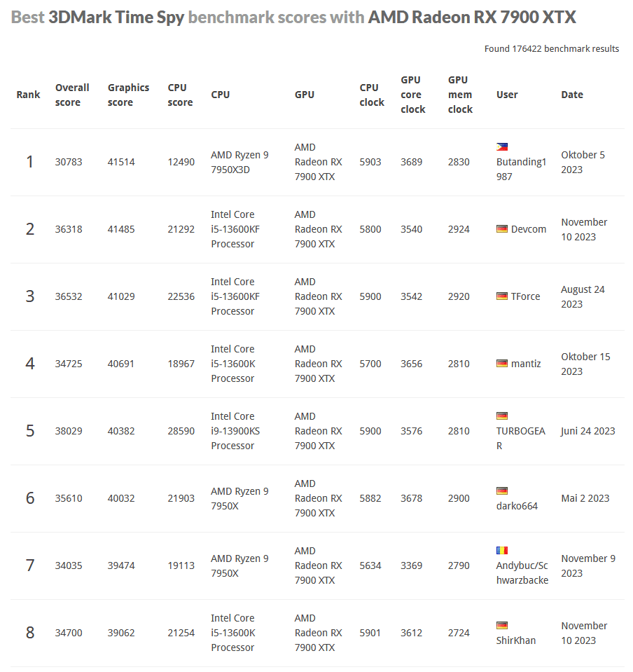Open user TForce's result
The height and width of the screenshot is (672, 633).
point(525,296)
